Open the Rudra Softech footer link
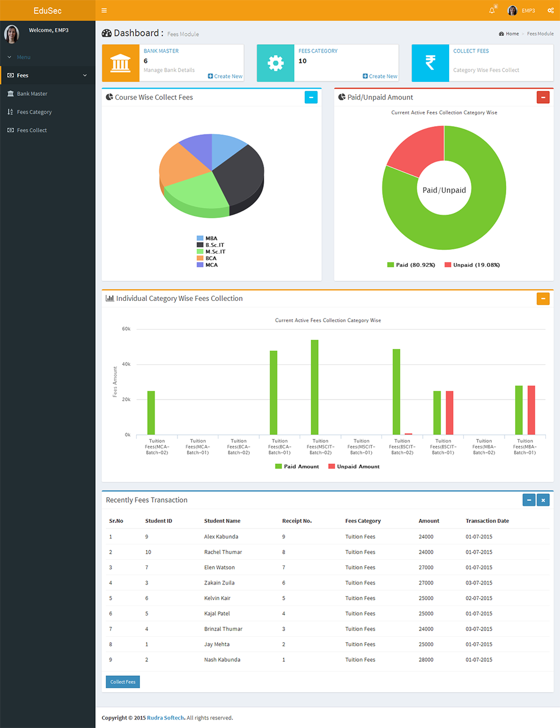Image resolution: width=560 pixels, height=728 pixels. click(166, 718)
